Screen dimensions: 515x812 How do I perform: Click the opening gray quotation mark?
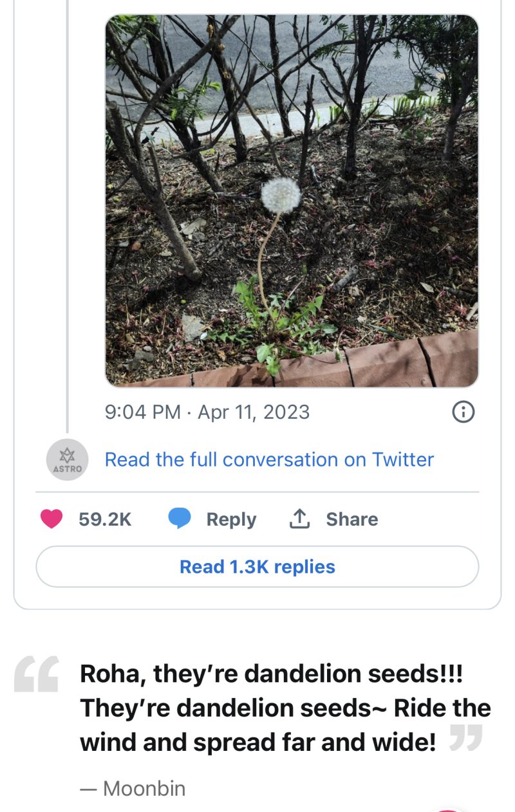pyautogui.click(x=37, y=674)
